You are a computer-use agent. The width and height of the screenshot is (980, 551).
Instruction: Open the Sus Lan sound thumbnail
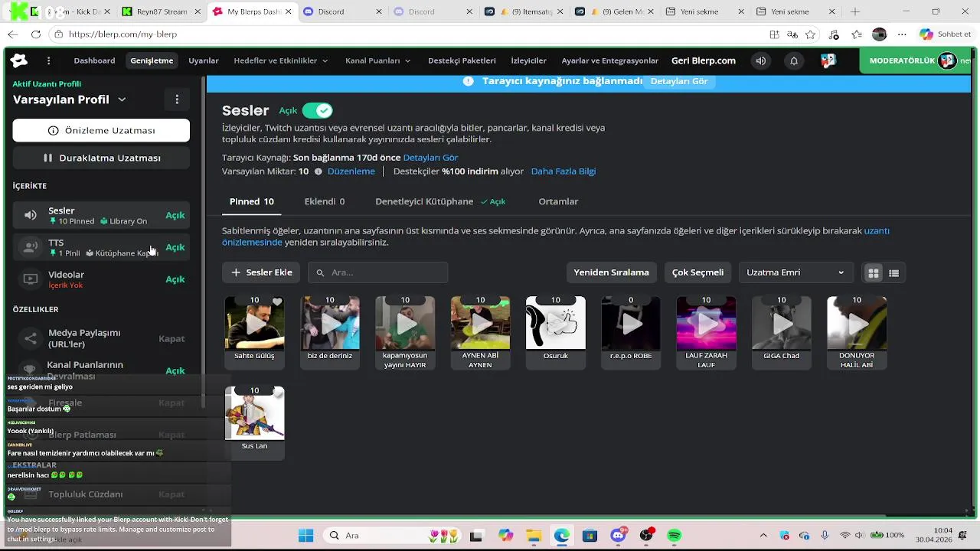(254, 413)
